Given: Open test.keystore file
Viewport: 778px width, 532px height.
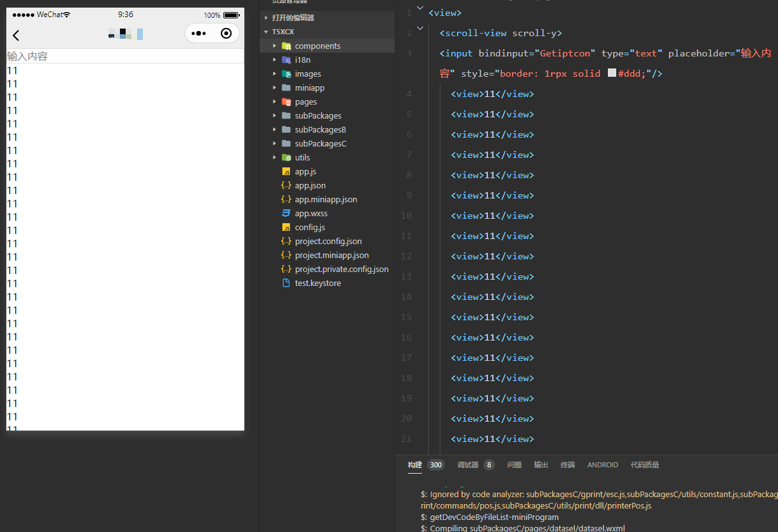Looking at the screenshot, I should [318, 283].
